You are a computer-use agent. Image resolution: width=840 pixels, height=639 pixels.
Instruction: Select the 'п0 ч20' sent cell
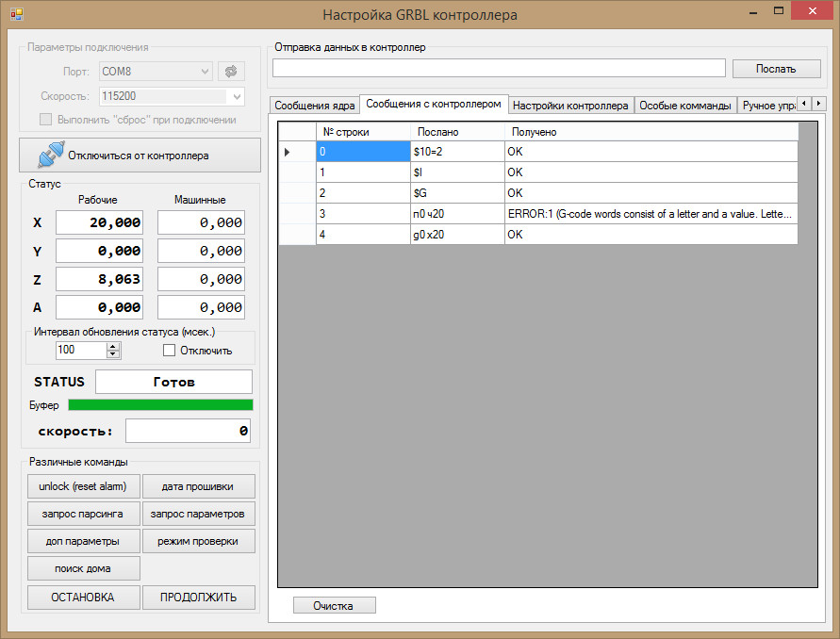pos(457,214)
